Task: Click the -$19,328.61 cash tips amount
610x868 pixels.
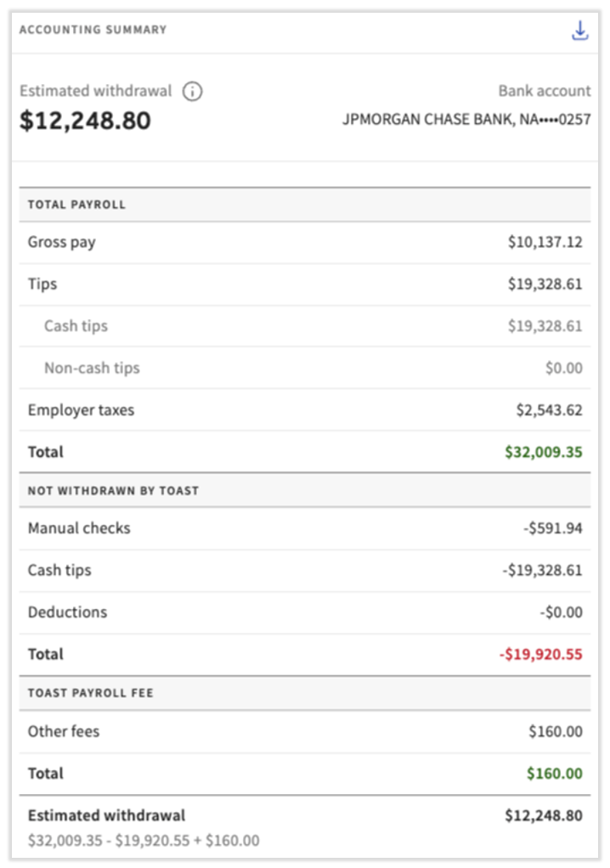Action: [x=542, y=570]
